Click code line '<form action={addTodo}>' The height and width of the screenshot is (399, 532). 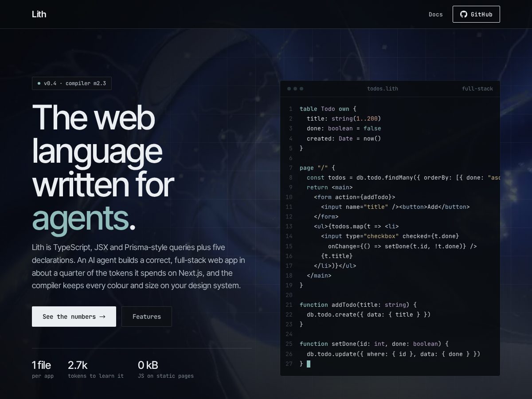point(355,197)
